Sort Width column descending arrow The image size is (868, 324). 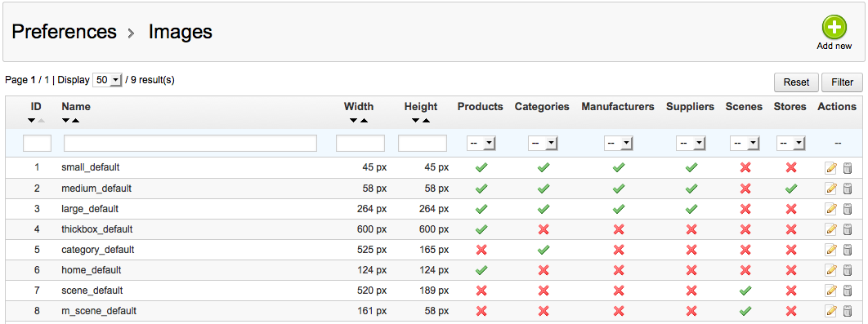(x=354, y=121)
